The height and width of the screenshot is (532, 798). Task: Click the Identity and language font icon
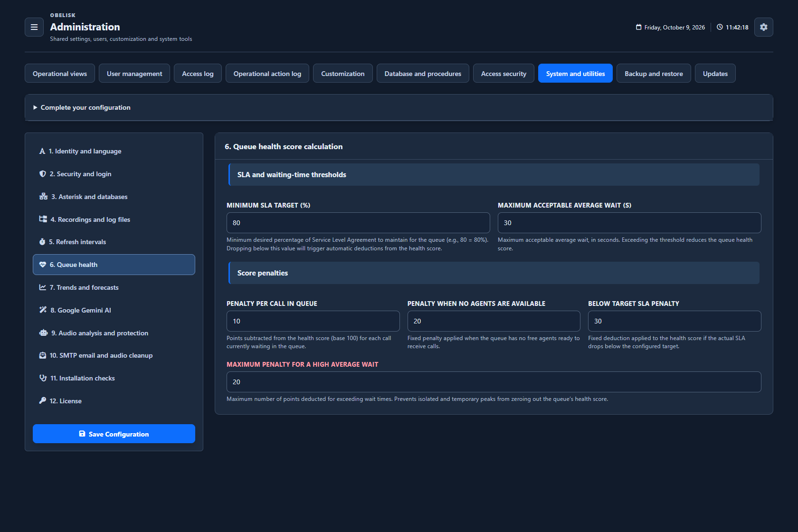pyautogui.click(x=42, y=151)
